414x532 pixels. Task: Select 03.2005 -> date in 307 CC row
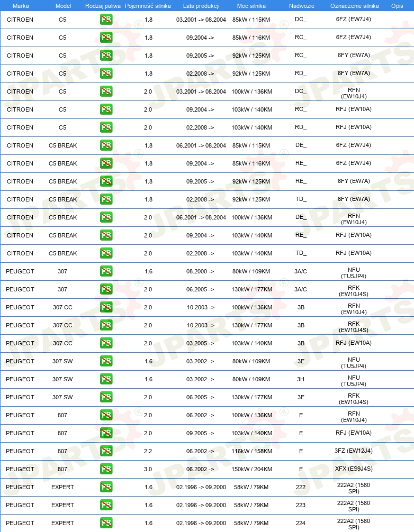[200, 343]
